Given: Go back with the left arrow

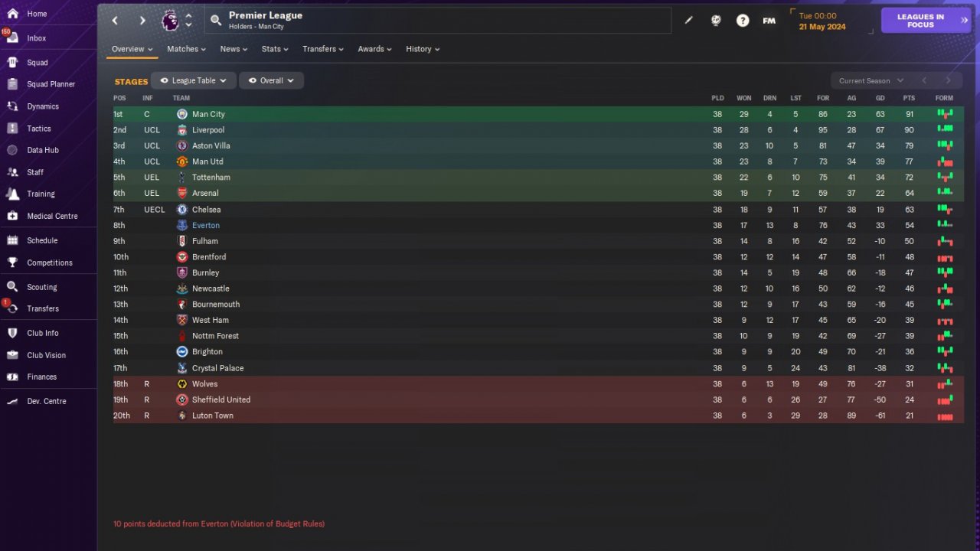Looking at the screenshot, I should [116, 21].
